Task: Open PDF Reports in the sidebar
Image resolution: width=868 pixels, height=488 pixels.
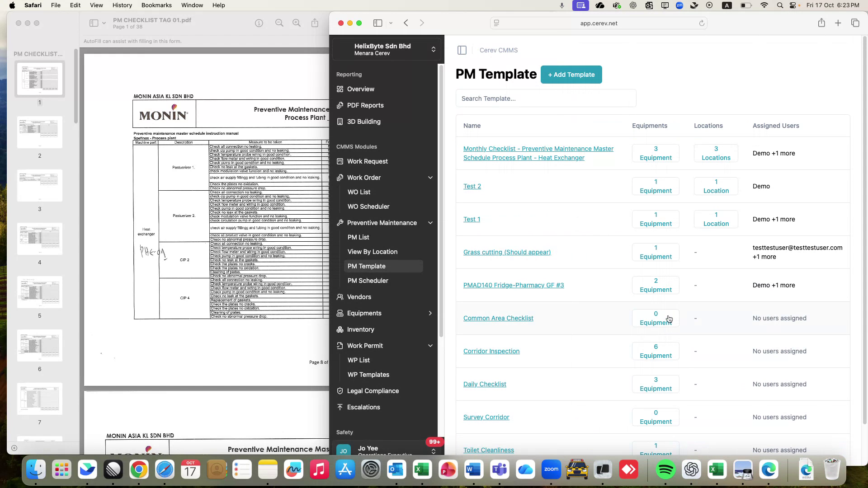Action: click(365, 105)
